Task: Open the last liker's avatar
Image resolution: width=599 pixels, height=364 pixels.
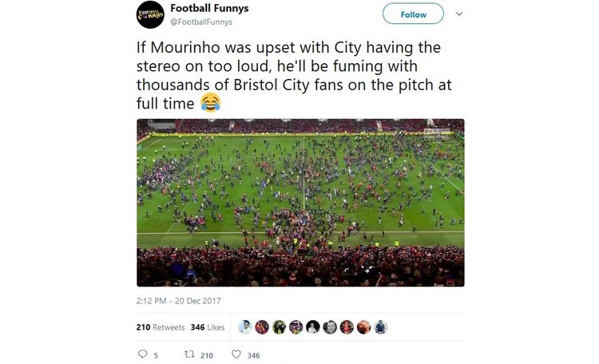Action: coord(380,327)
